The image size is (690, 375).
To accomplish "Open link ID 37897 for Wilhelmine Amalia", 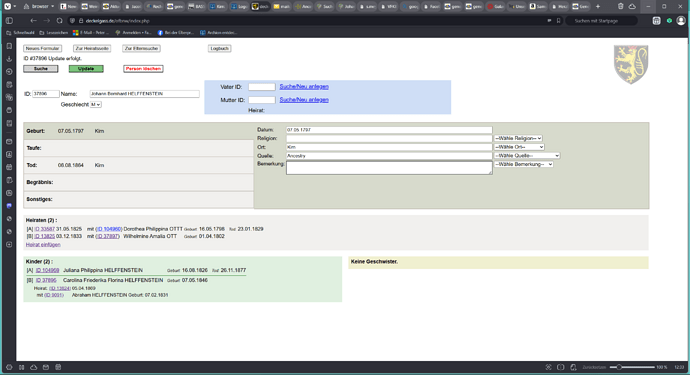I will [x=108, y=236].
